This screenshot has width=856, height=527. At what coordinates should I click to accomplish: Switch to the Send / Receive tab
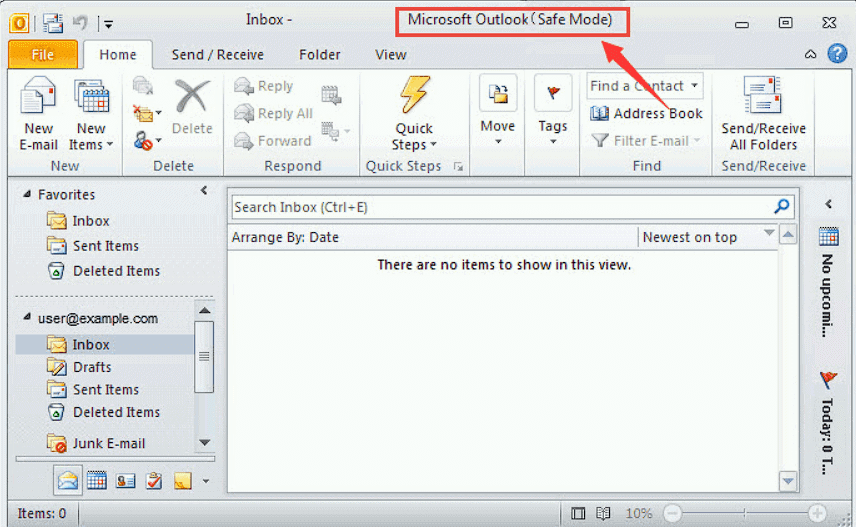(x=217, y=55)
